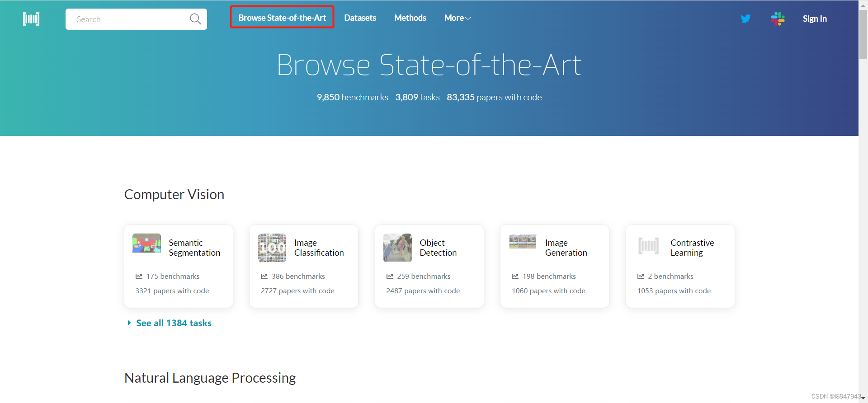
Task: Open the Twitter bird icon link
Action: pyautogui.click(x=745, y=19)
